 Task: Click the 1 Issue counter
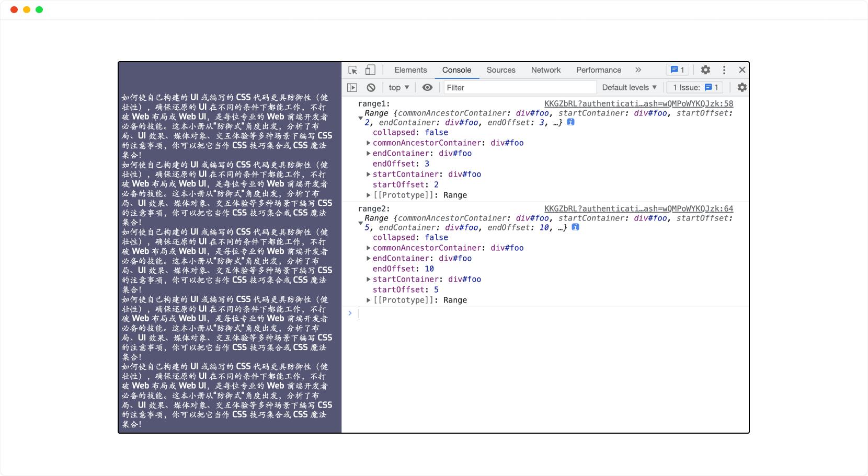(x=696, y=88)
